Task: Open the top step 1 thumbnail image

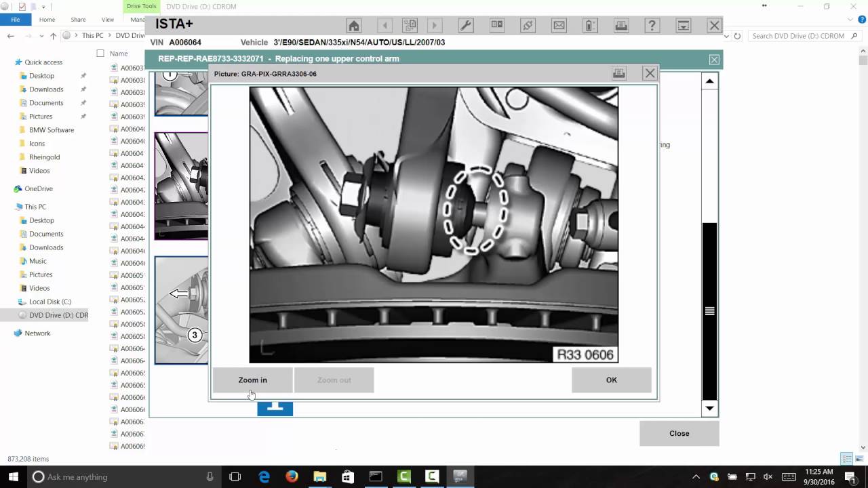Action: coord(181,94)
